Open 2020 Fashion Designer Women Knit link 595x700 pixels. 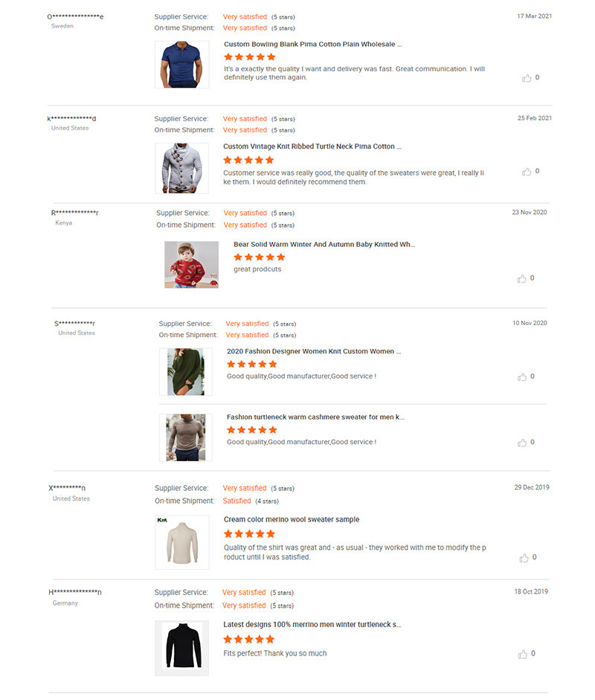[x=314, y=351]
